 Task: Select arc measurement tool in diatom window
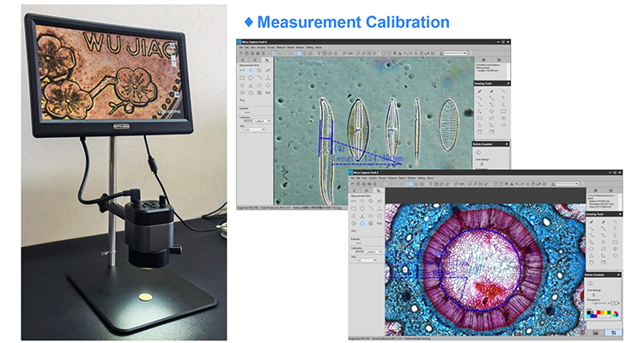click(x=259, y=78)
